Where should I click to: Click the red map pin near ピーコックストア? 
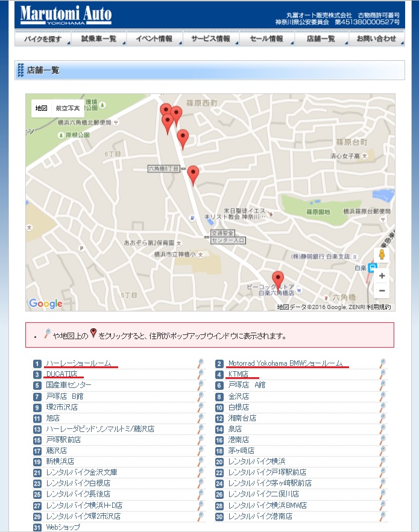click(x=278, y=281)
